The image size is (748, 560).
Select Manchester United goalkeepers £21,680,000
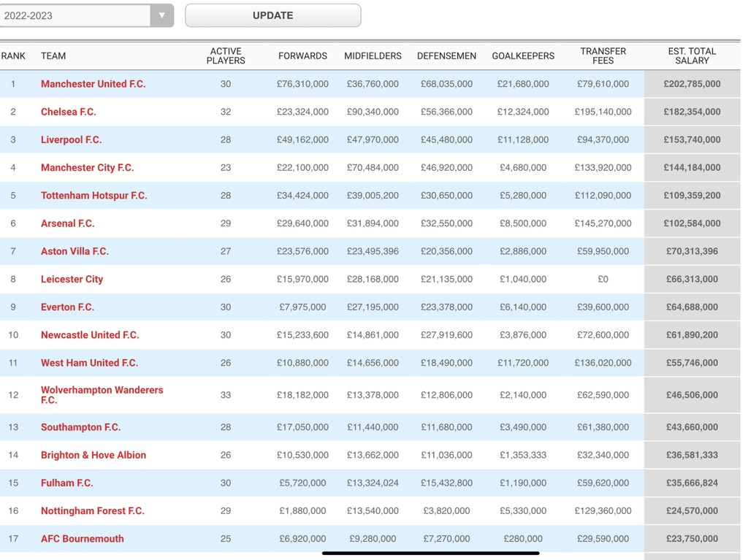523,84
